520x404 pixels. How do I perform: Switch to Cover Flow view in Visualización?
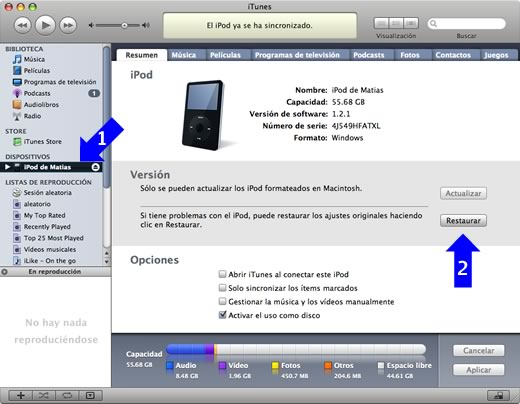pos(411,23)
